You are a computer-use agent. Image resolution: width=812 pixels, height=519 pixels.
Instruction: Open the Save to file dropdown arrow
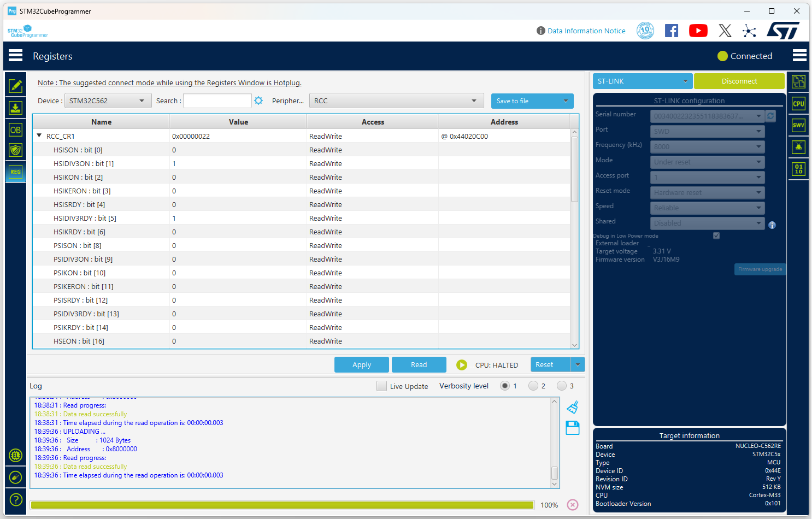(566, 101)
